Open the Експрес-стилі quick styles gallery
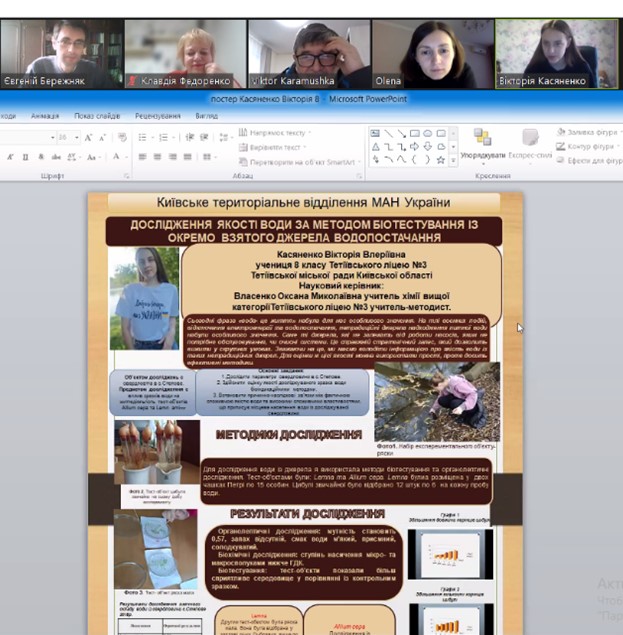Image resolution: width=623 pixels, height=635 pixels. [x=530, y=147]
